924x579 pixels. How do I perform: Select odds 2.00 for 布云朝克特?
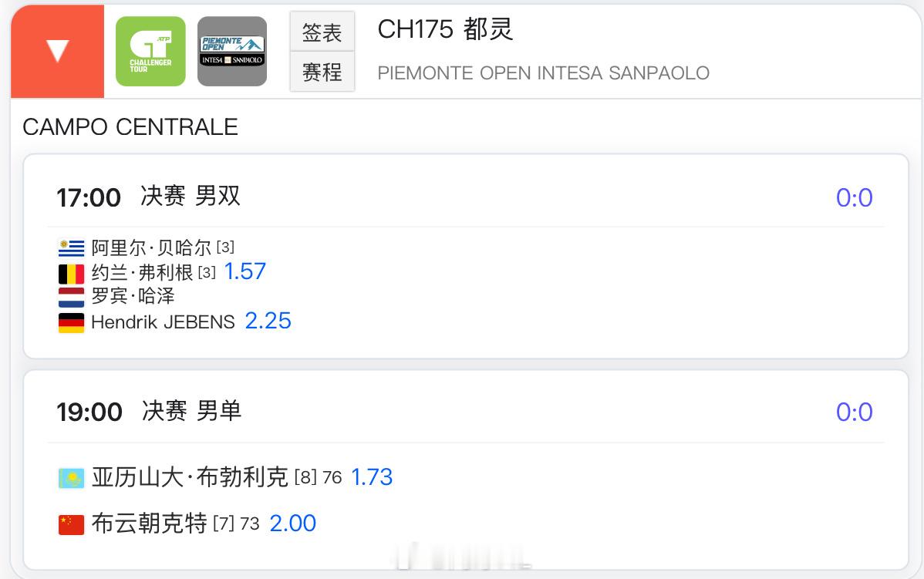point(293,523)
